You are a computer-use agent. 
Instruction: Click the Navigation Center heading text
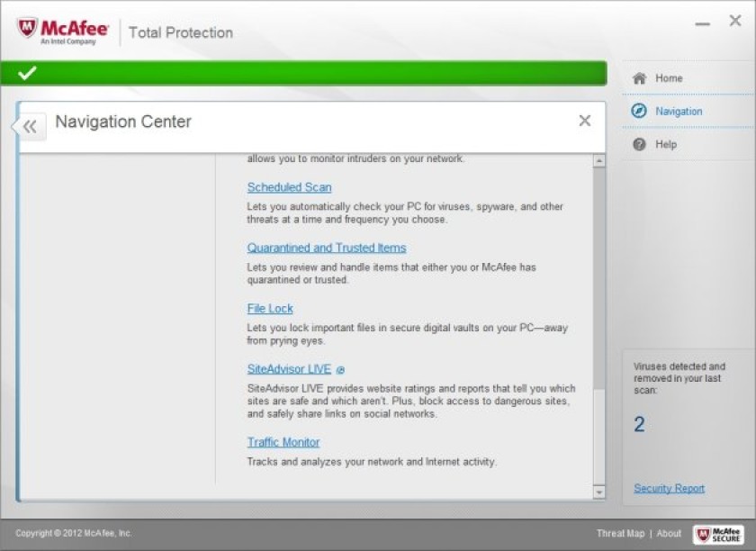(x=123, y=122)
